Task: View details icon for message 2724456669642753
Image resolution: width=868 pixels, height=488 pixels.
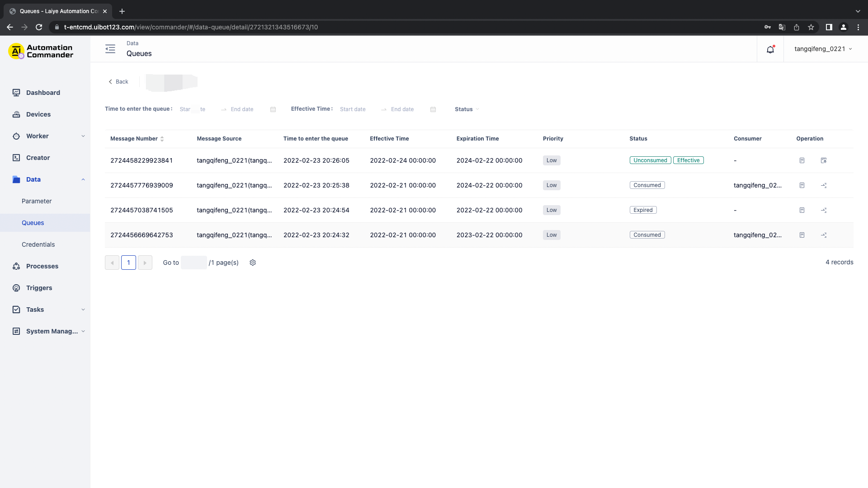Action: 802,235
